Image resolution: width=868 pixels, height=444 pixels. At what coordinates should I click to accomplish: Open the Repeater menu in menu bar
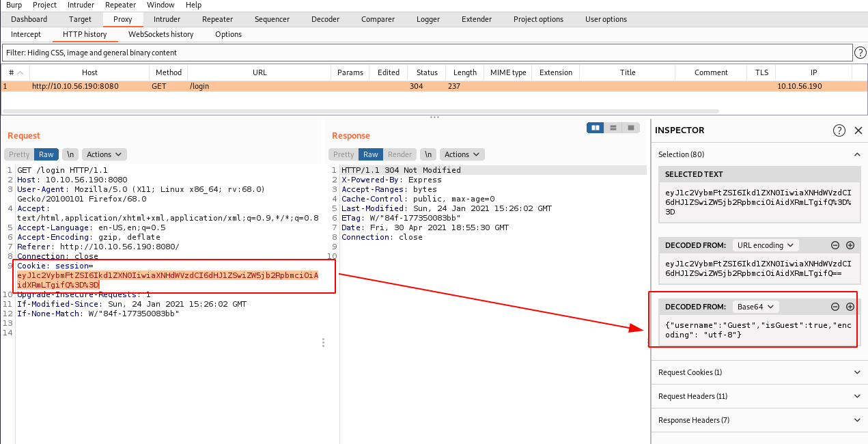point(120,5)
